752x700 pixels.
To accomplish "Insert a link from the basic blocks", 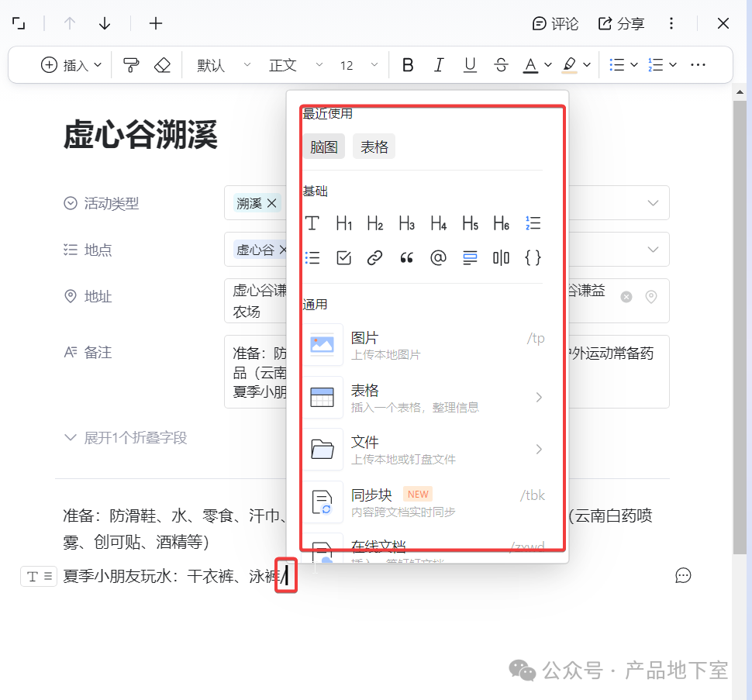I will pos(375,257).
